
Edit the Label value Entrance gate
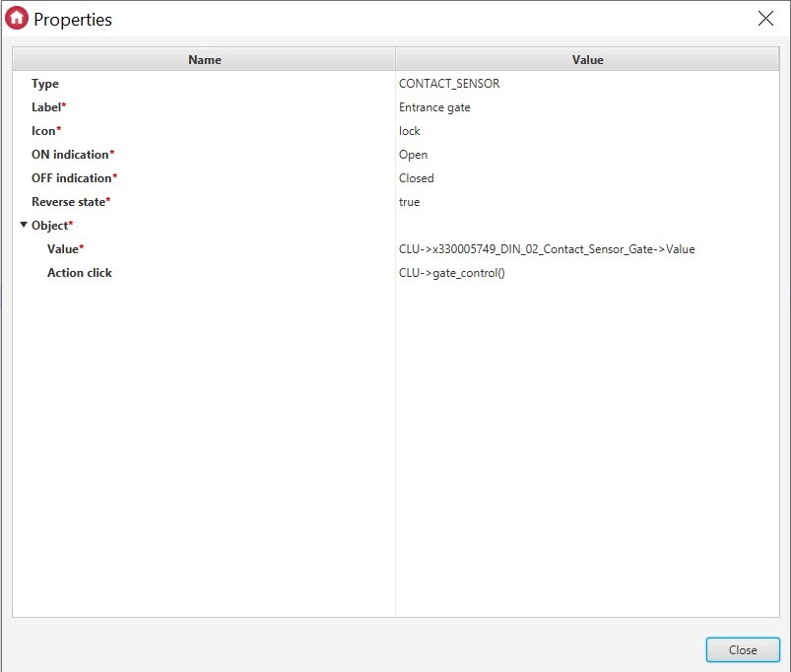pos(434,107)
